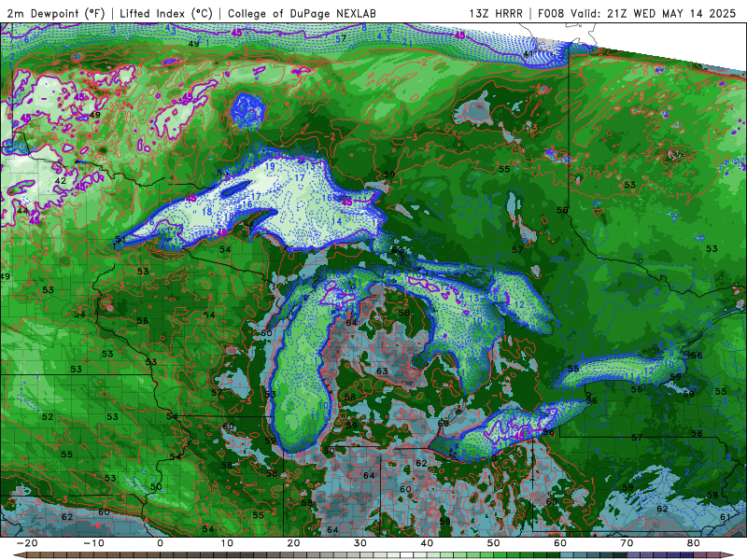Click the -10 label on the color scale
The width and height of the screenshot is (747, 560).
93,543
